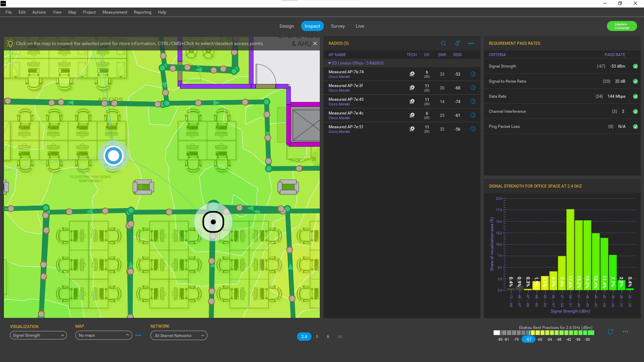Sort the radios list by the RSSI column
Viewport: 644px width, 362px height.
pyautogui.click(x=457, y=54)
